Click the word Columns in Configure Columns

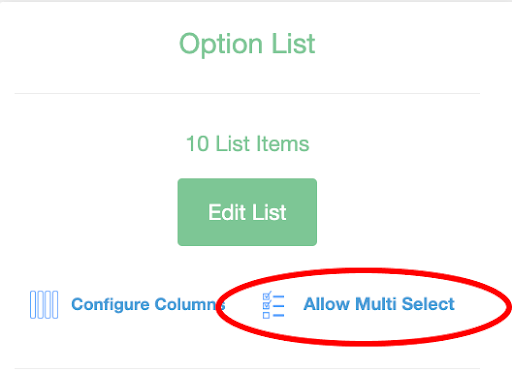pos(190,304)
